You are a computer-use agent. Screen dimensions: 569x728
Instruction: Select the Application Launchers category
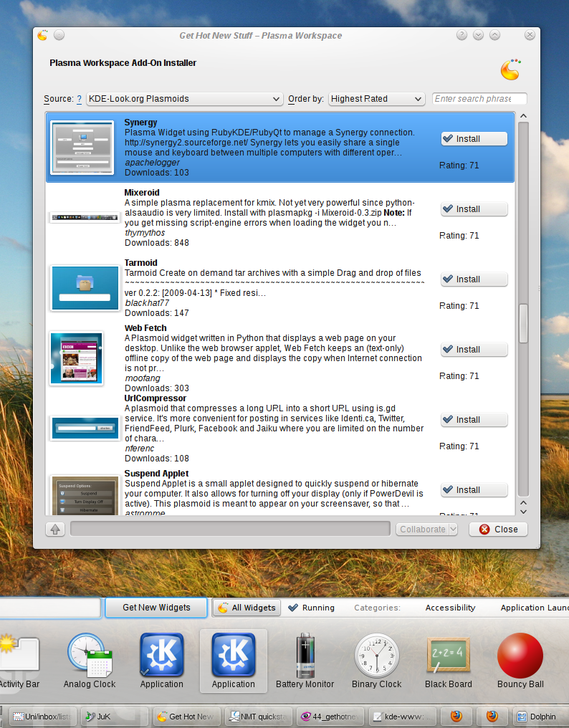tap(535, 608)
